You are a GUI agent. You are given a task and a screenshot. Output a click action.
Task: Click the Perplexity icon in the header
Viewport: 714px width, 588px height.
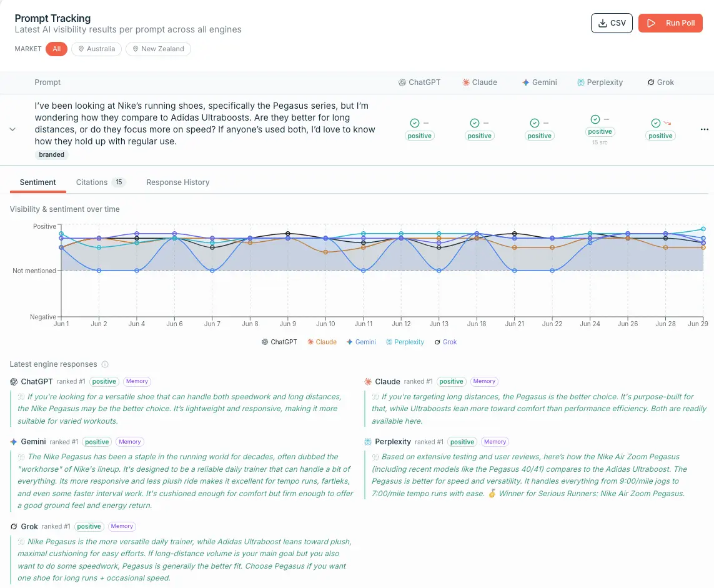coord(580,82)
